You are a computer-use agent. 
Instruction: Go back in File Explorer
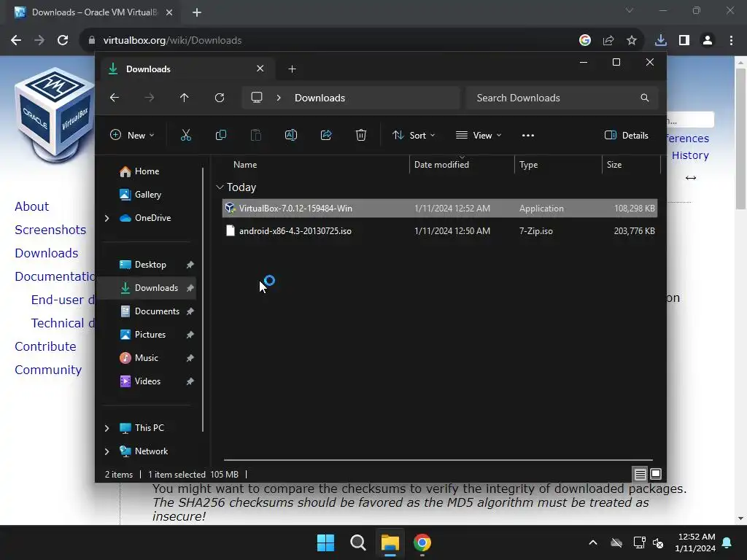pyautogui.click(x=115, y=98)
